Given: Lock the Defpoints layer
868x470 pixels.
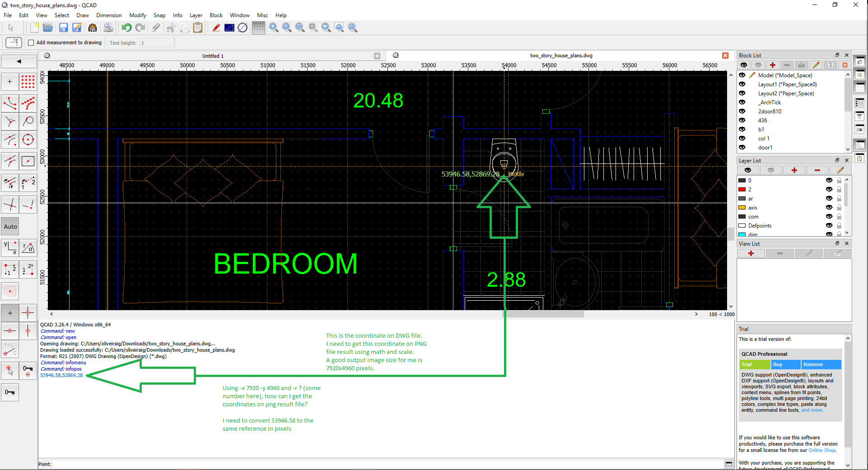Looking at the screenshot, I should point(839,226).
